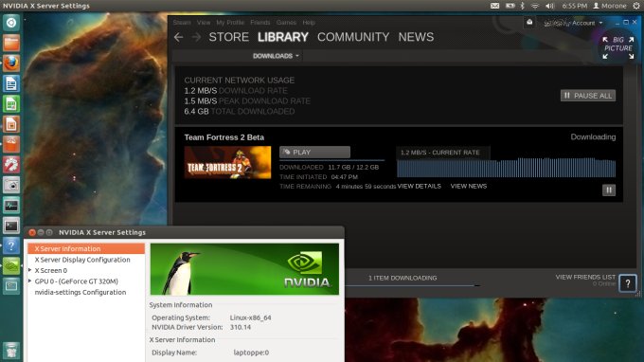The height and width of the screenshot is (362, 644).
Task: Open the Terminal from the launcher
Action: (x=11, y=226)
